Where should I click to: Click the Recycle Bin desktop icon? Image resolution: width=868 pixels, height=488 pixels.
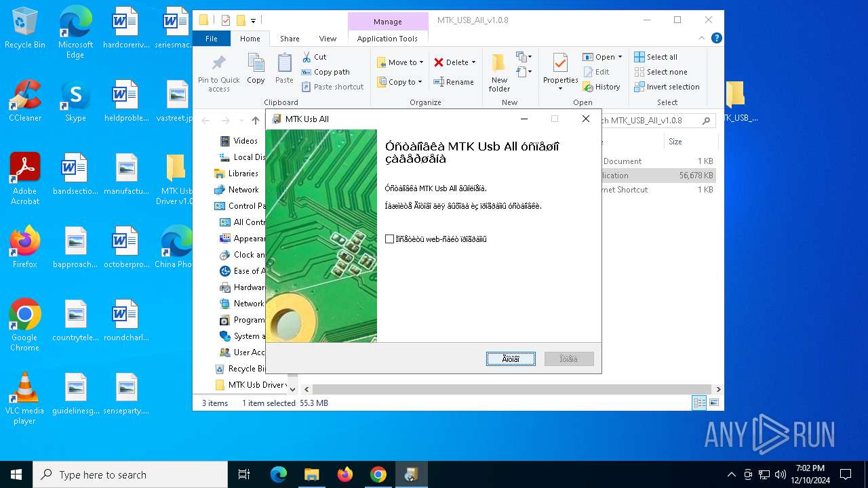tap(25, 28)
